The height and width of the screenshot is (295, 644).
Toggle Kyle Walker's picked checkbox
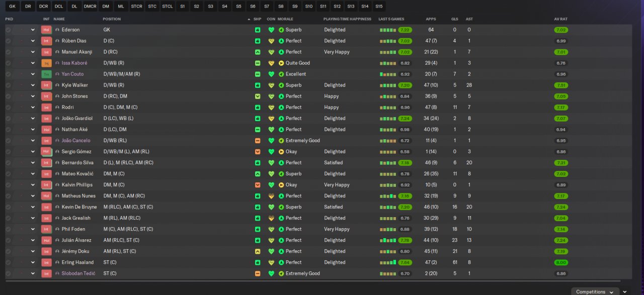point(8,85)
